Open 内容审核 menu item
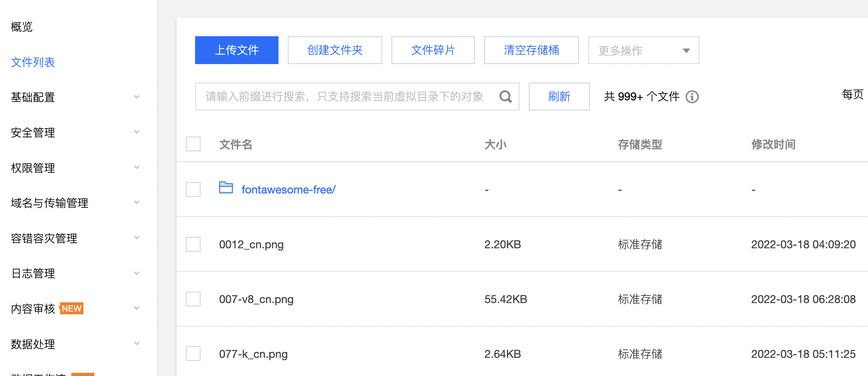Screen dimensions: 868x376 click(33, 309)
